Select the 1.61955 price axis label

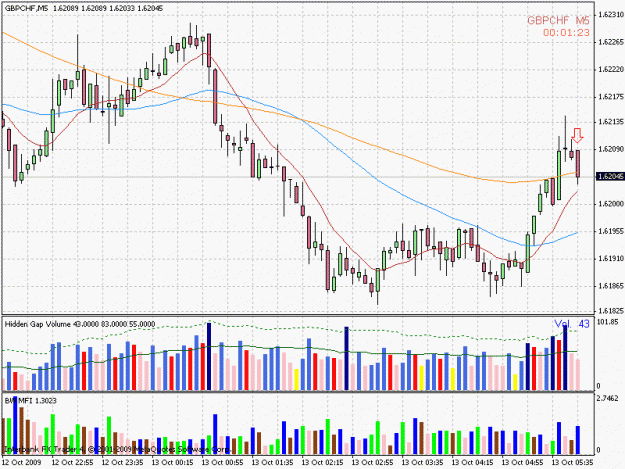[611, 231]
